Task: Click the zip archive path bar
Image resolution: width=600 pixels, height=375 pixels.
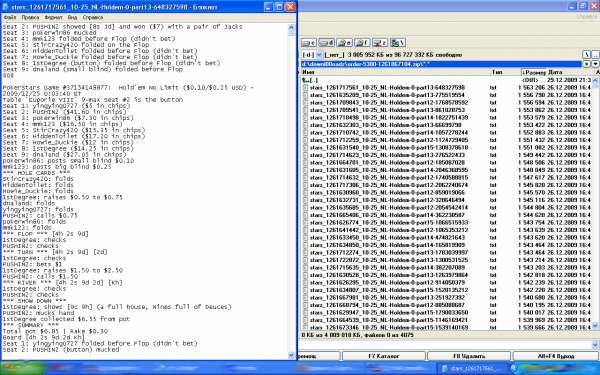Action: 441,64
